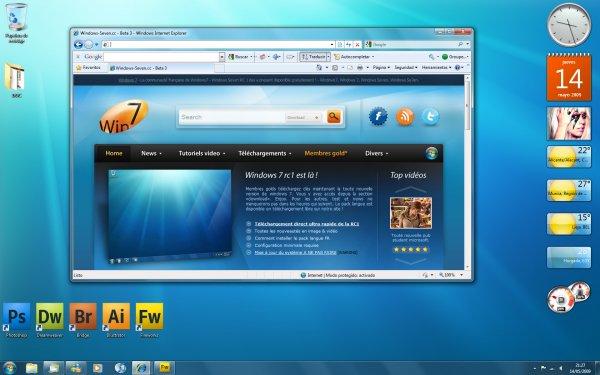Viewport: 600px width, 375px height.
Task: Click the Facebook icon on the webpage
Action: point(378,116)
